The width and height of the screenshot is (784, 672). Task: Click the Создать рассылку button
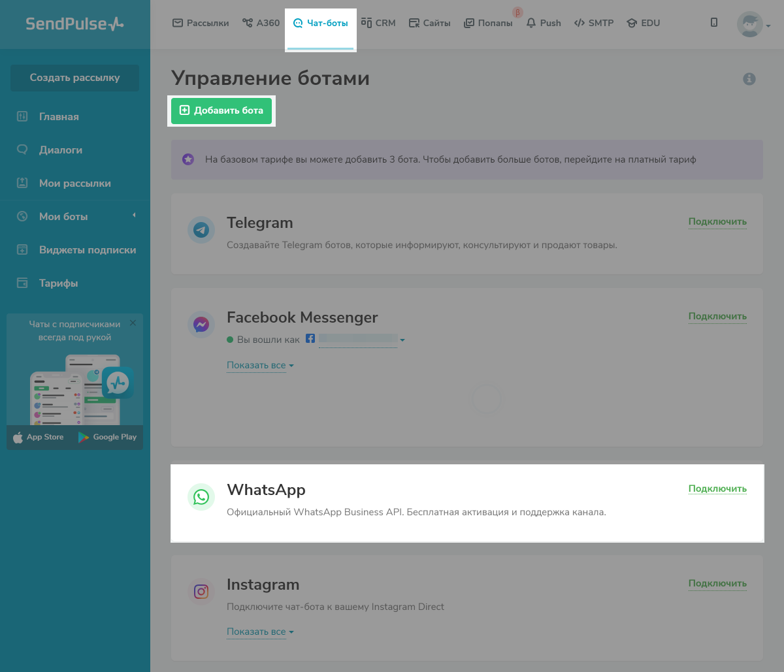click(75, 78)
